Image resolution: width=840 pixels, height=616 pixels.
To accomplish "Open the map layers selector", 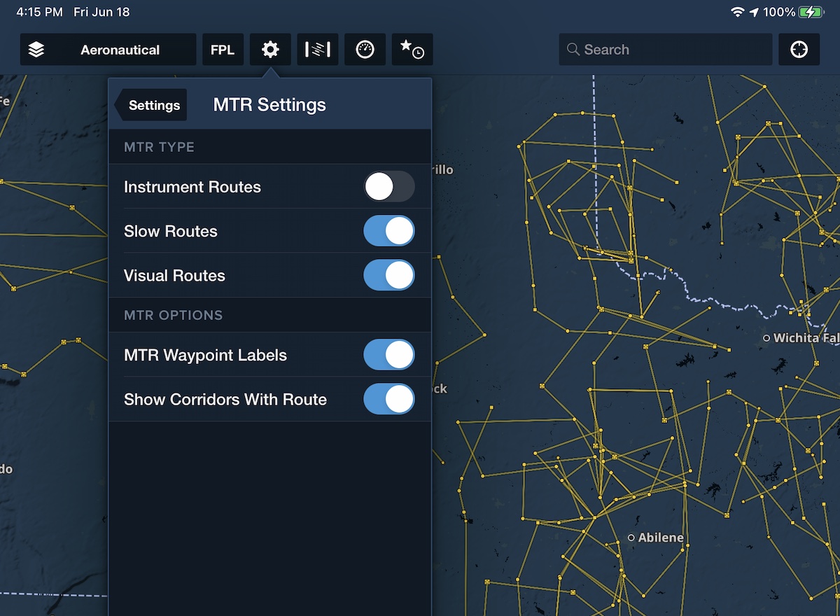I will (37, 49).
